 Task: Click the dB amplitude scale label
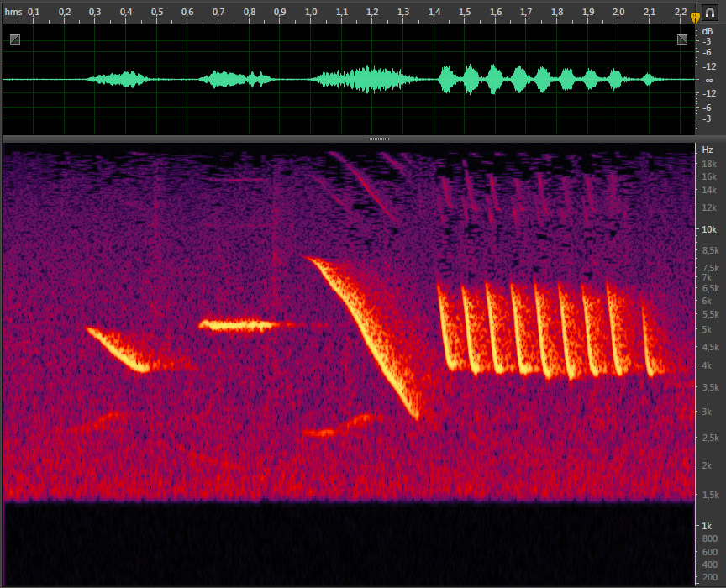point(708,31)
